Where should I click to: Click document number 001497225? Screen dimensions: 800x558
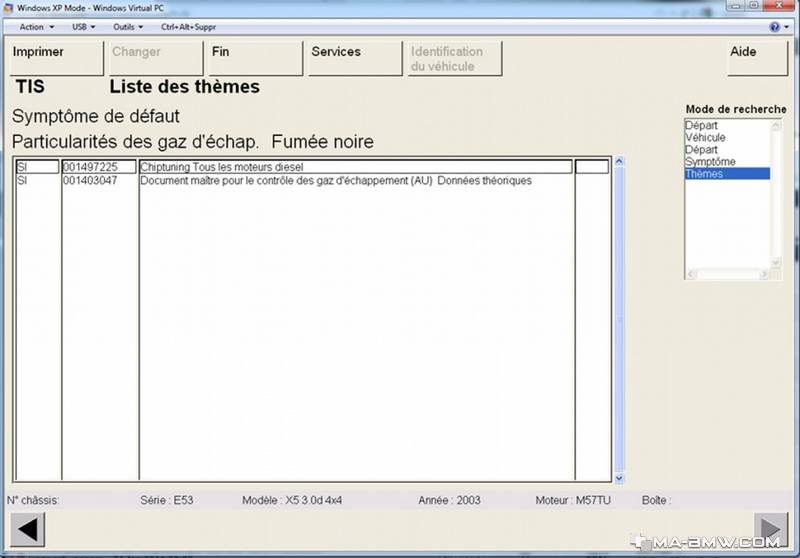[x=99, y=167]
